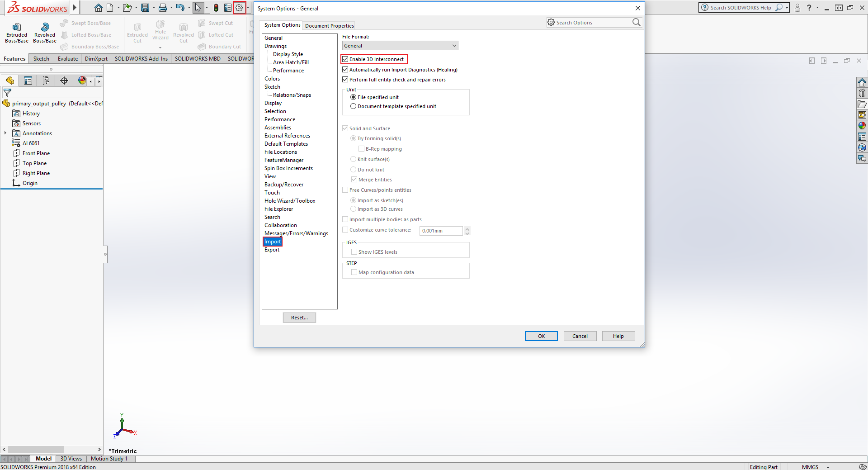Open the ConfigurationManager tab icon
This screenshot has height=470, width=868.
(46, 81)
